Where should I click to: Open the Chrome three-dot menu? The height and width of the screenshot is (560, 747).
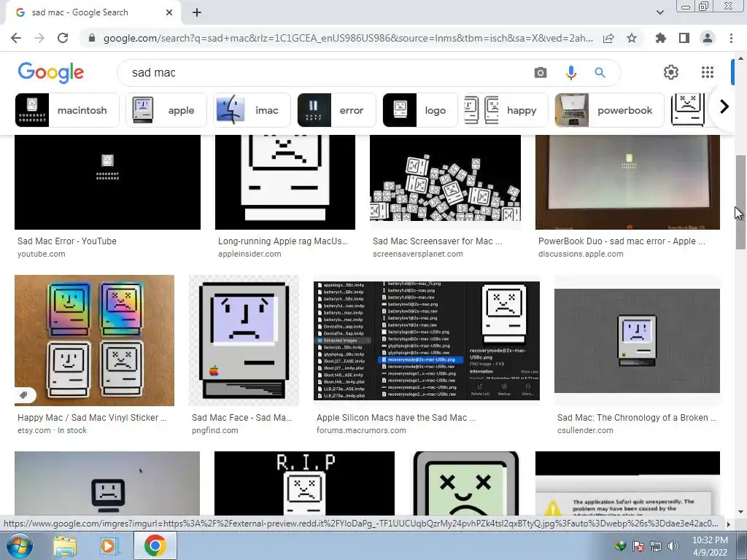731,38
